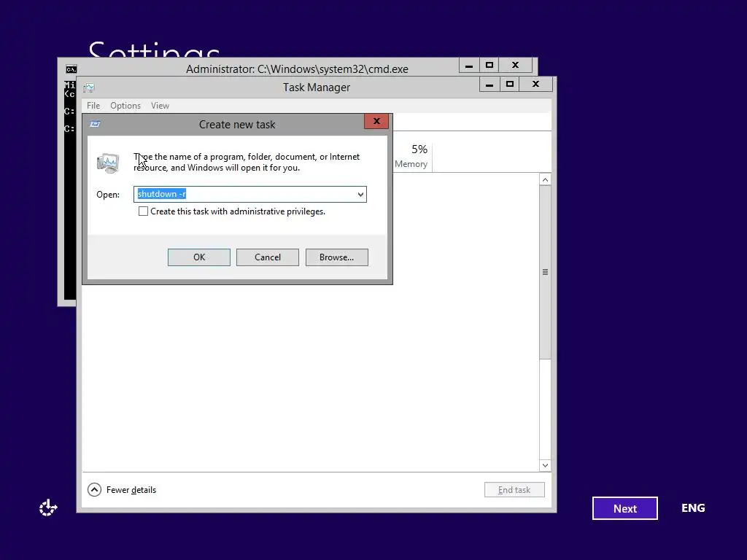Expand the Open field dropdown arrow
This screenshot has height=560, width=747.
tap(360, 194)
